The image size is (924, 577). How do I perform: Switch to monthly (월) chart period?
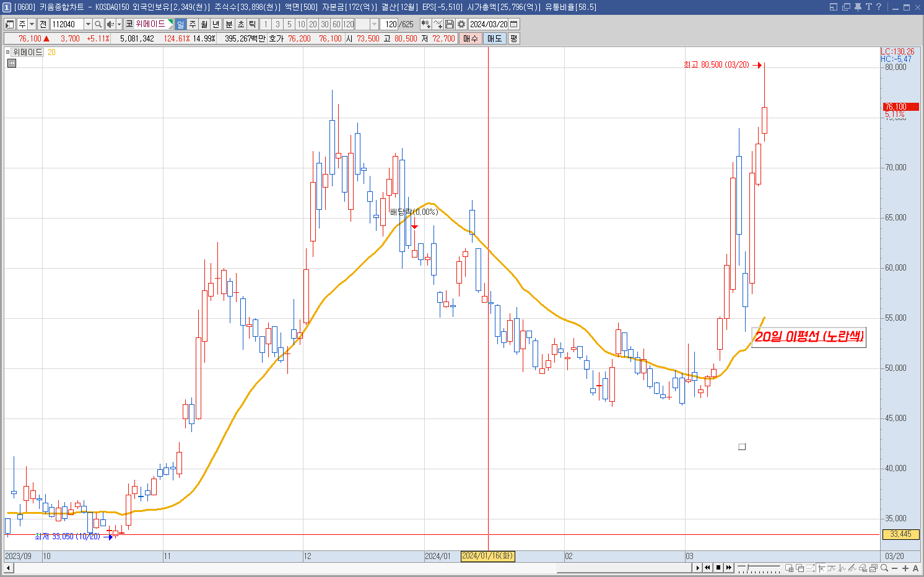(204, 24)
